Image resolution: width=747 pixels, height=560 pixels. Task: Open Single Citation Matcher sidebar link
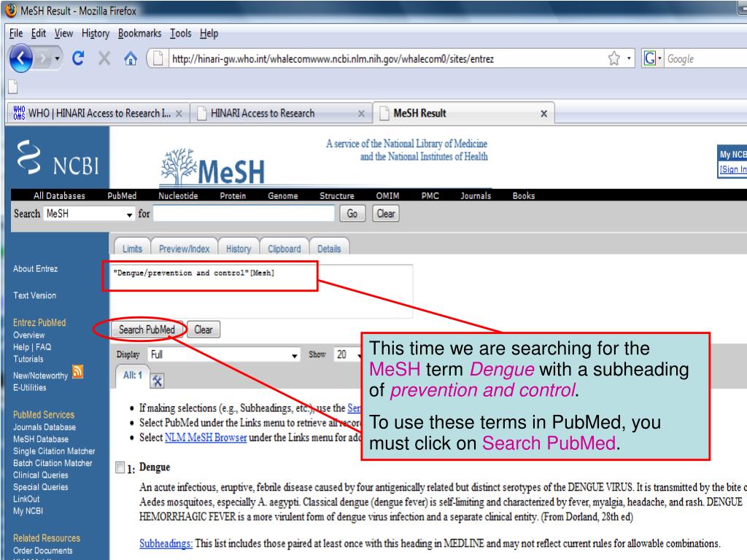pos(54,451)
